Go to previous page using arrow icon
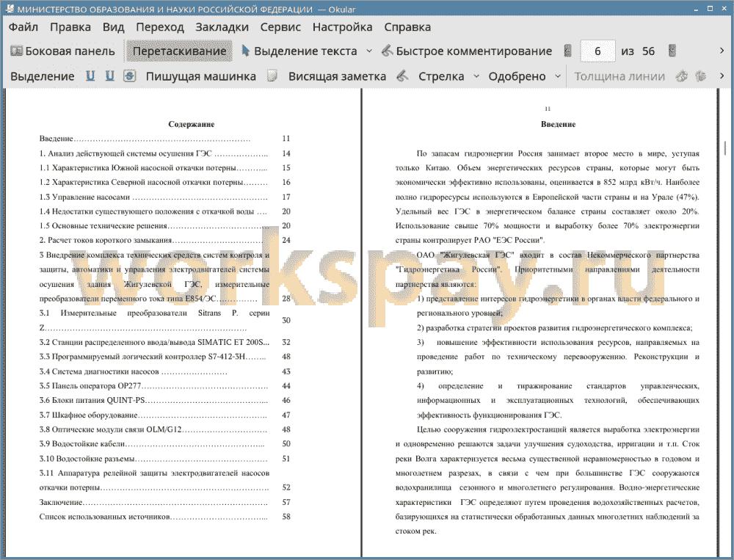Image resolution: width=734 pixels, height=560 pixels. [568, 51]
